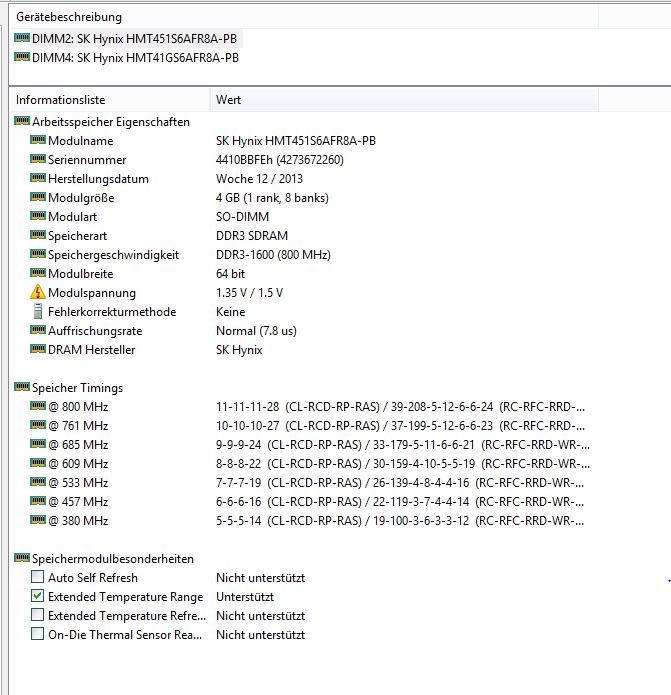Select the Fehlerkorrekturmethode label
Screen dimensions: 671x695
point(112,312)
